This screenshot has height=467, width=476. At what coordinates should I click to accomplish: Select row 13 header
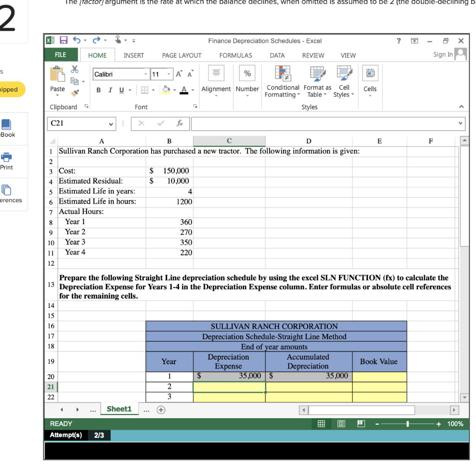[x=51, y=284]
